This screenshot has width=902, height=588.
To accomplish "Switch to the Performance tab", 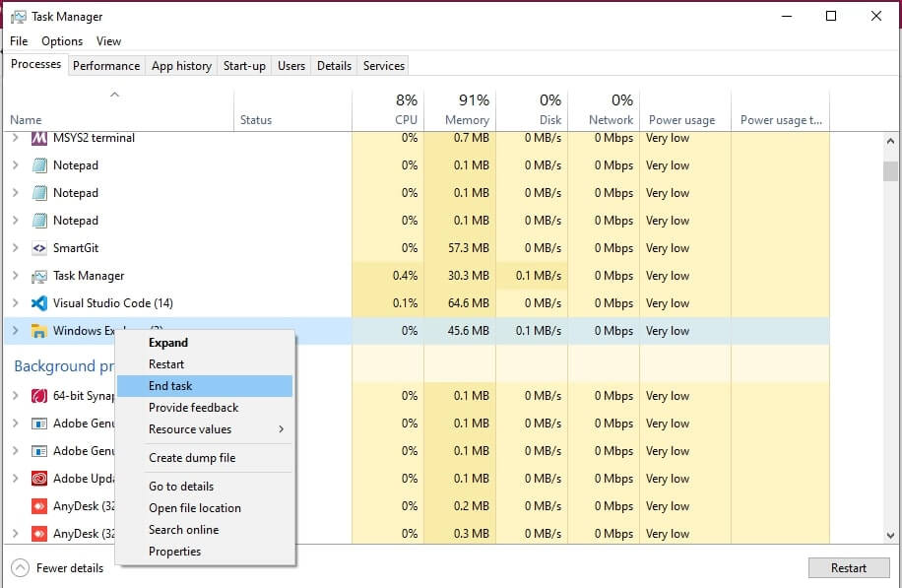I will [106, 66].
